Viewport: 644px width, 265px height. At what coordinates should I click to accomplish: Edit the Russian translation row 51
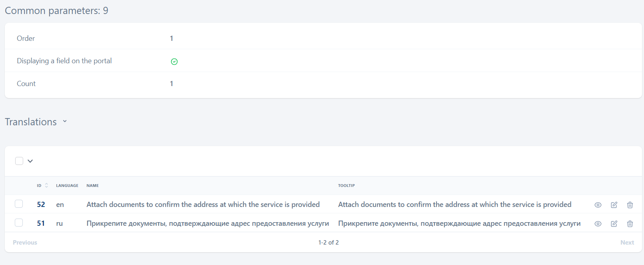[x=614, y=224]
